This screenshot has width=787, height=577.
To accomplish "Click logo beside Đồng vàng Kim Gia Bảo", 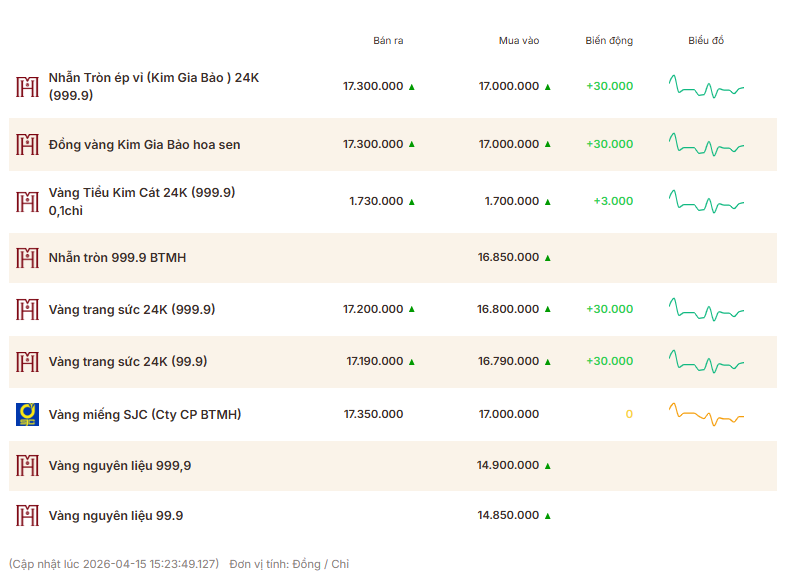I will click(27, 144).
